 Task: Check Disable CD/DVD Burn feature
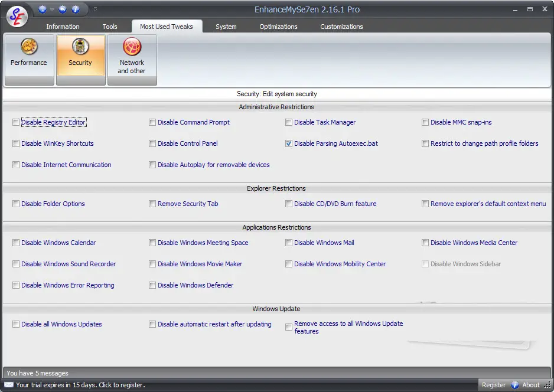[289, 204]
